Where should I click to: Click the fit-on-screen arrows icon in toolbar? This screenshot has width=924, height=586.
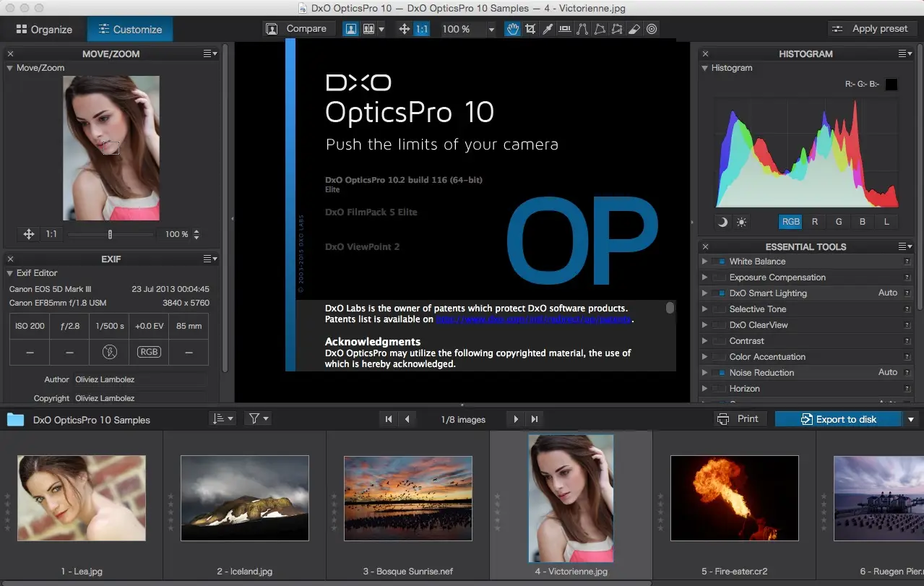click(x=405, y=29)
